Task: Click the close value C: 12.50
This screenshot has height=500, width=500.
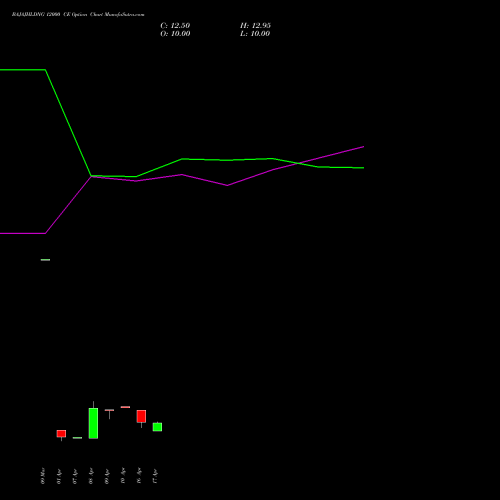Action: pos(175,26)
